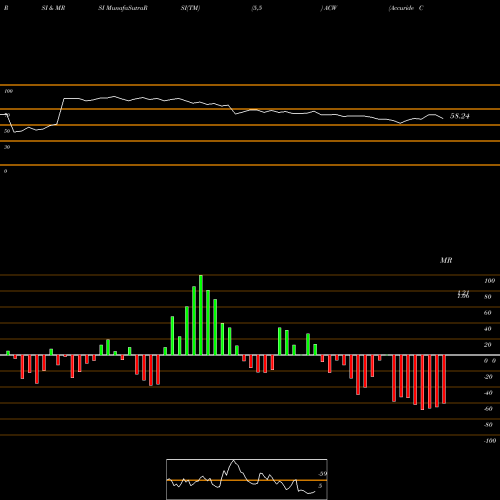
Task: Click the 50 label on RSI axis
Action: point(7,131)
